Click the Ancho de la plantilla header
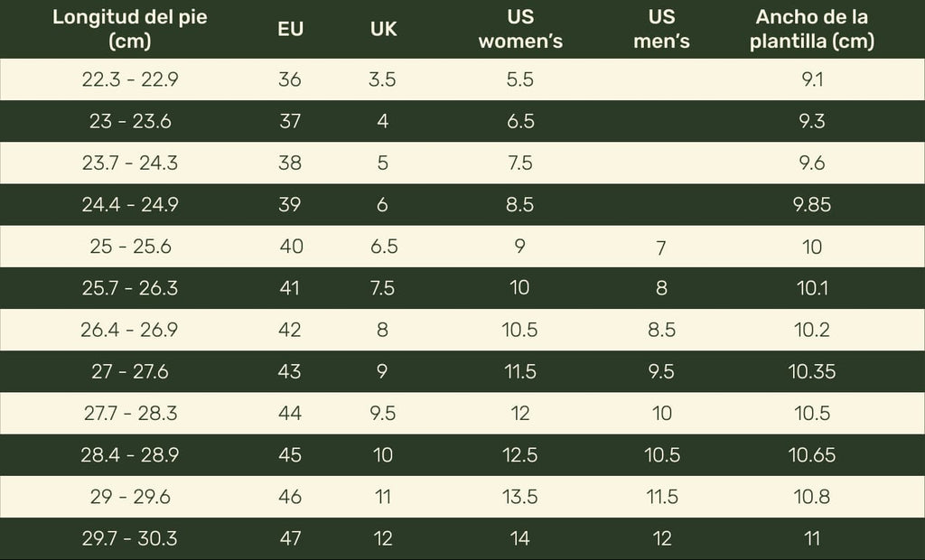 click(812, 30)
